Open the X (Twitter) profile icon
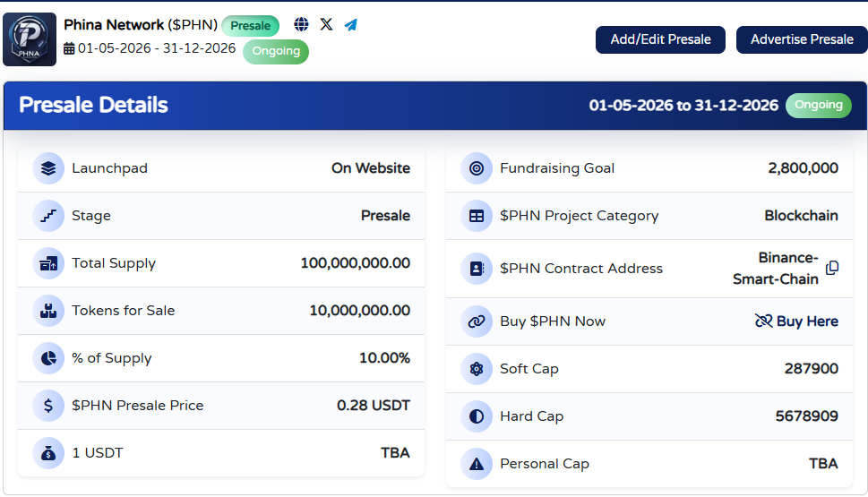 coord(326,24)
